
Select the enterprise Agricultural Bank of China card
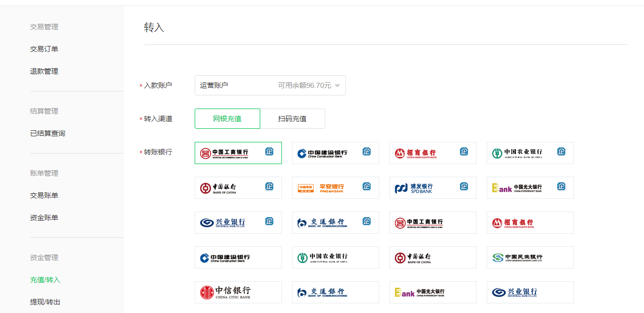point(530,153)
